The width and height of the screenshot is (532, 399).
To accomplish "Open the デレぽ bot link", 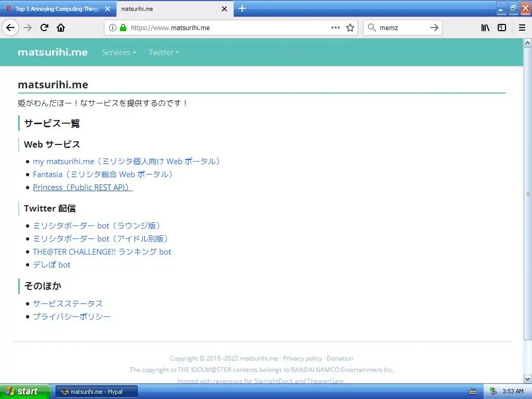I will [x=51, y=264].
